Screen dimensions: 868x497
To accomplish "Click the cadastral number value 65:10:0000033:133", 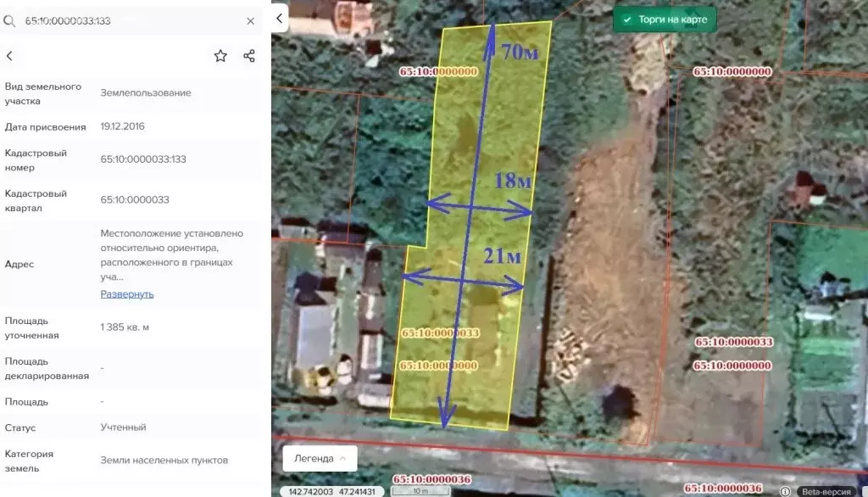I will pos(143,159).
